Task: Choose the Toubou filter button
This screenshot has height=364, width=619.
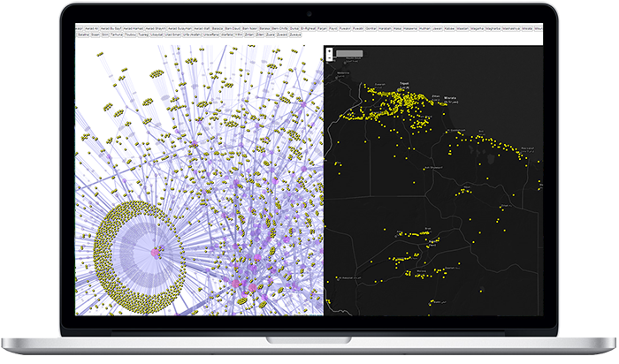Action: click(130, 34)
